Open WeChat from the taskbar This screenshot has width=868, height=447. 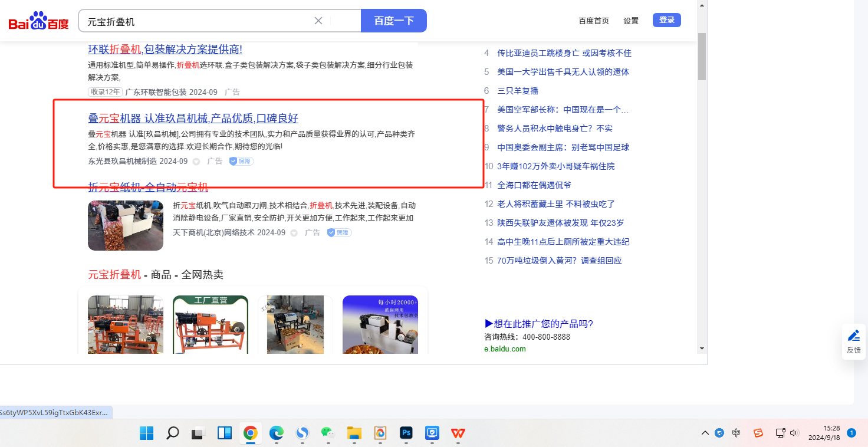coord(328,433)
